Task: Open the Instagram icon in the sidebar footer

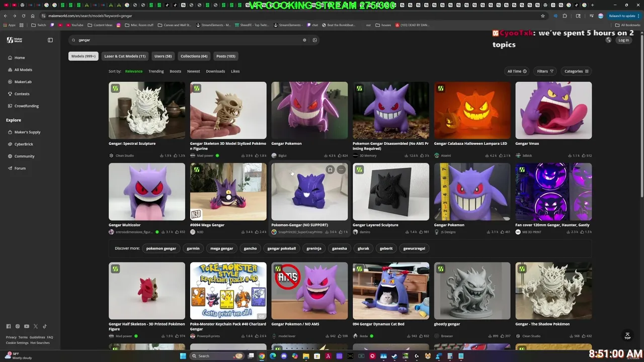Action: pyautogui.click(x=18, y=326)
